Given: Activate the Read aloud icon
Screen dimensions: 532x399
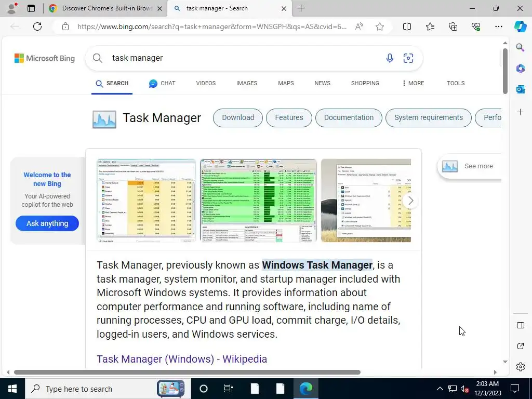Looking at the screenshot, I should click(x=359, y=26).
